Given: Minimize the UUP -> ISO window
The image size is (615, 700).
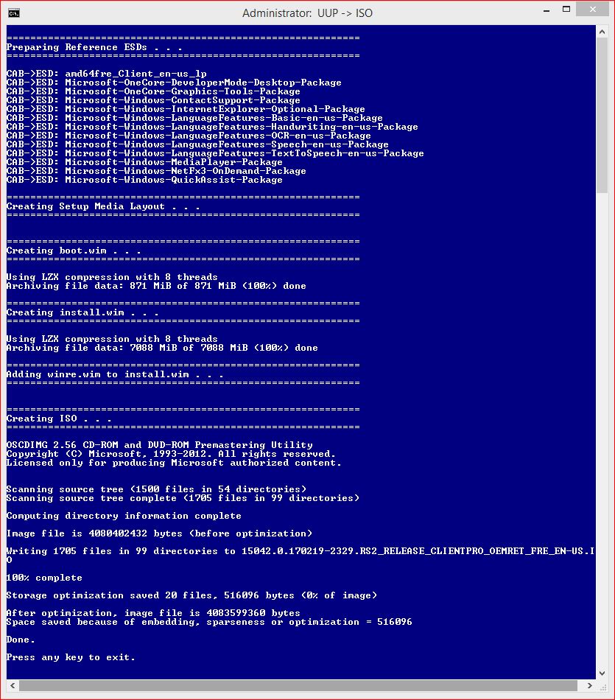Looking at the screenshot, I should click(x=547, y=10).
